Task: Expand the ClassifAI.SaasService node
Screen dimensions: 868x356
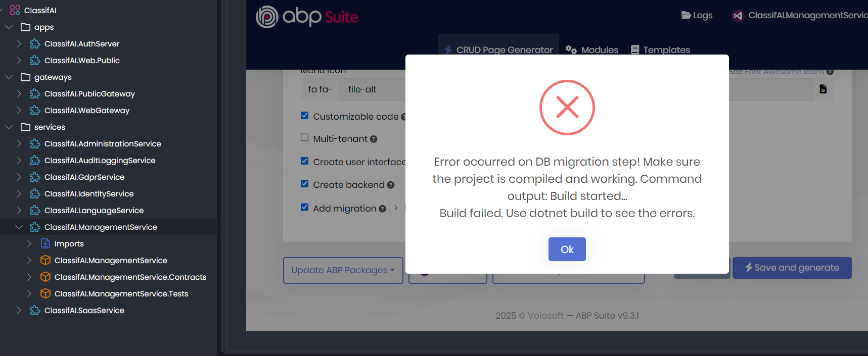Action: click(19, 310)
